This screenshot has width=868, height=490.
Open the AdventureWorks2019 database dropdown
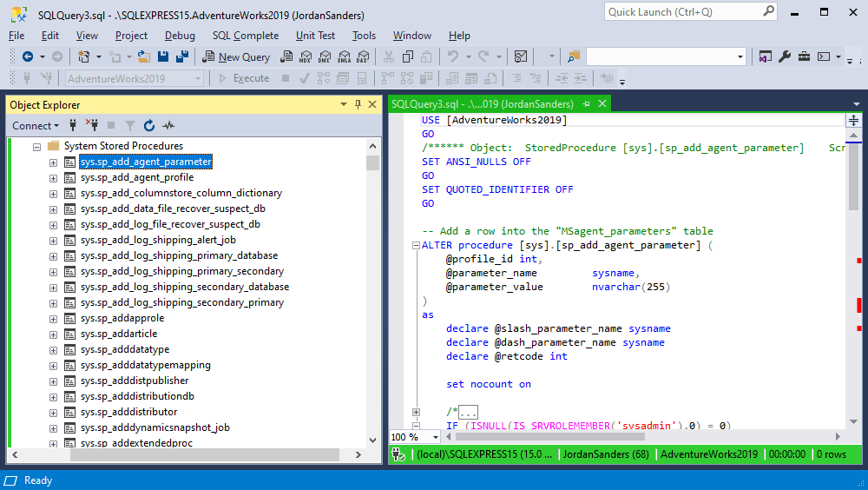pyautogui.click(x=135, y=79)
